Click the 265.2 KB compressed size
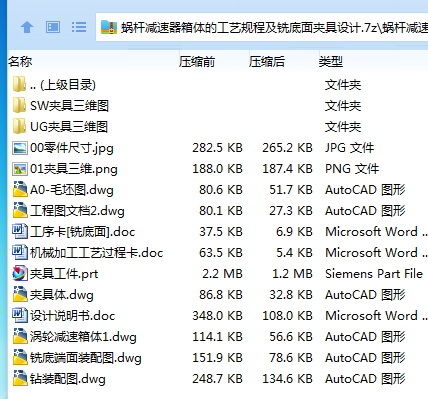This screenshot has width=428, height=399. pos(287,148)
